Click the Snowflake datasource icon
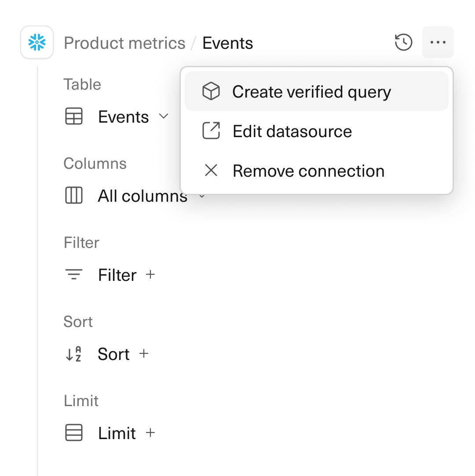Image resolution: width=475 pixels, height=476 pixels. tap(37, 43)
